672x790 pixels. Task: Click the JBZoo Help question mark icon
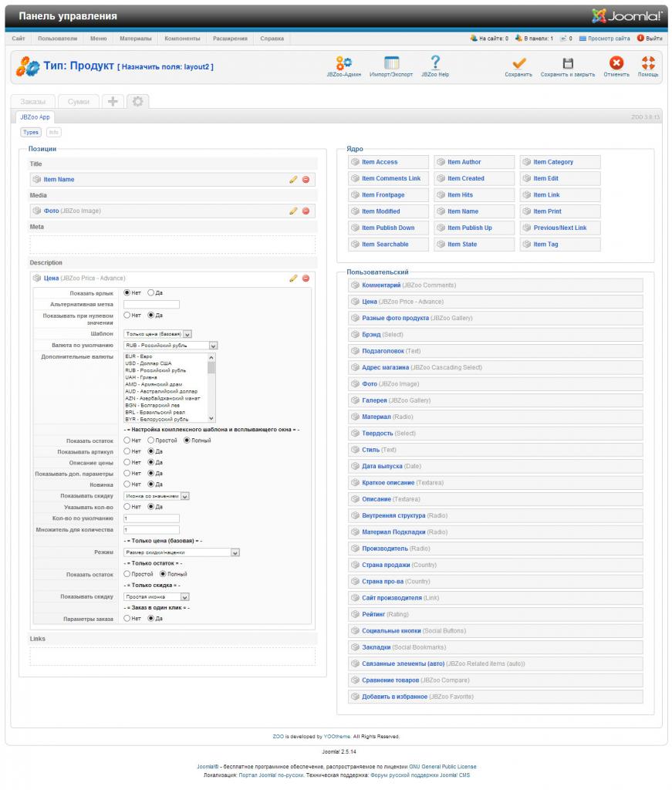point(435,63)
